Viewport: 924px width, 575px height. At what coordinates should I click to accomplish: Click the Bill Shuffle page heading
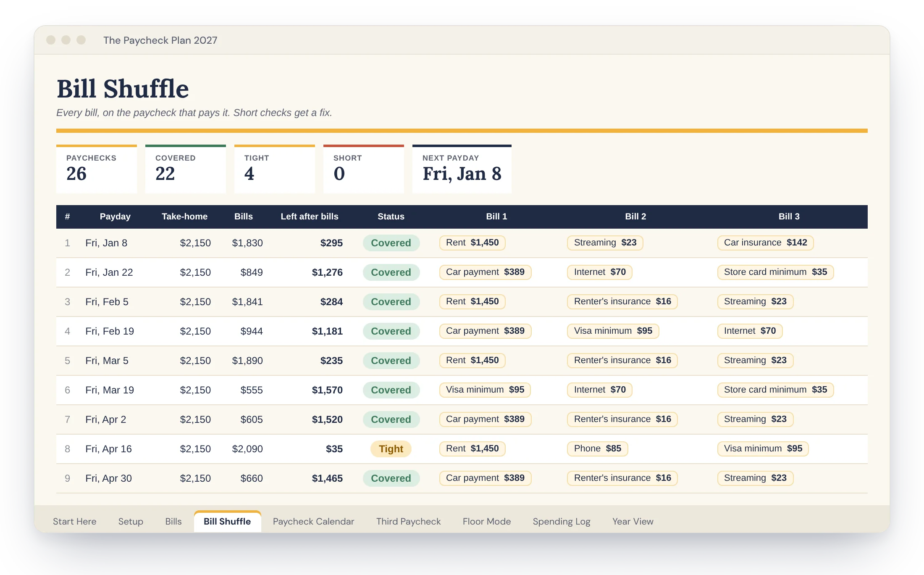point(123,89)
